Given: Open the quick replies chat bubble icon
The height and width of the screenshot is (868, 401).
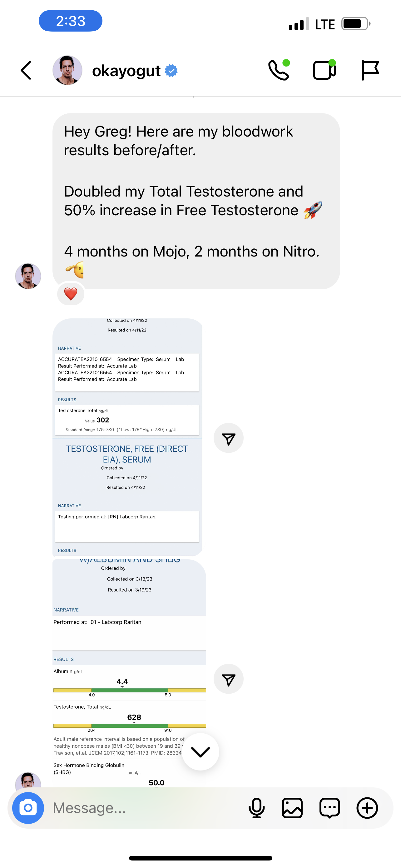Looking at the screenshot, I should (329, 808).
